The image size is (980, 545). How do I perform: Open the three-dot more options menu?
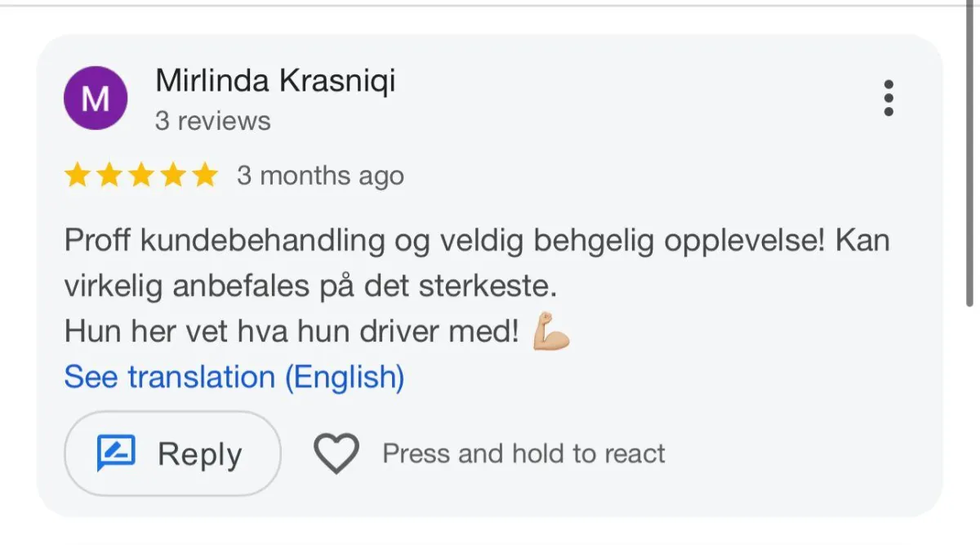(889, 98)
